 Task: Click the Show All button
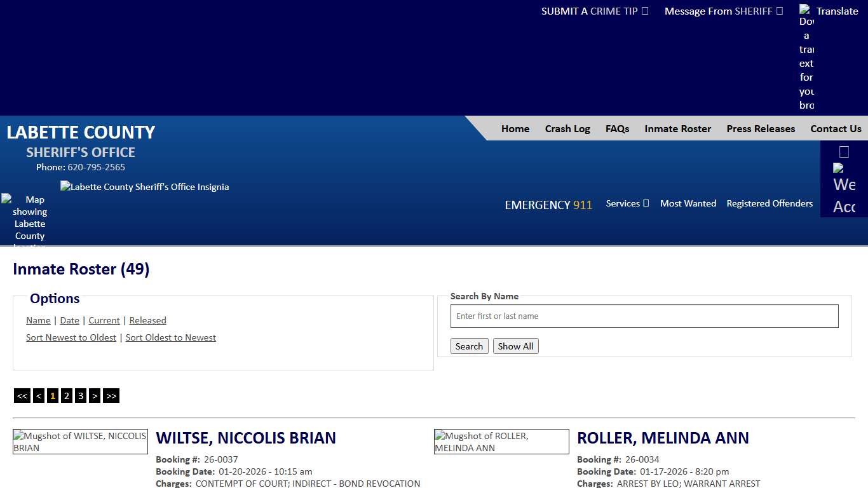[515, 346]
